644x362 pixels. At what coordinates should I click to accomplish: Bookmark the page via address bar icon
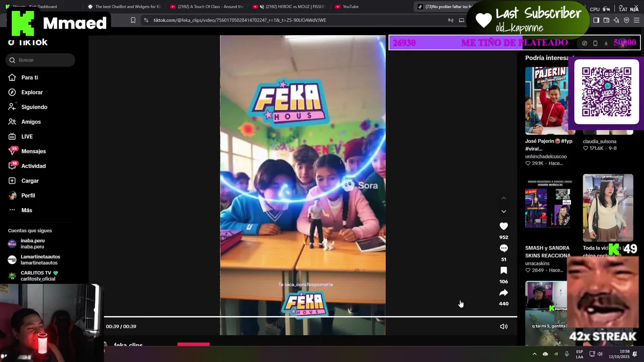click(x=133, y=20)
